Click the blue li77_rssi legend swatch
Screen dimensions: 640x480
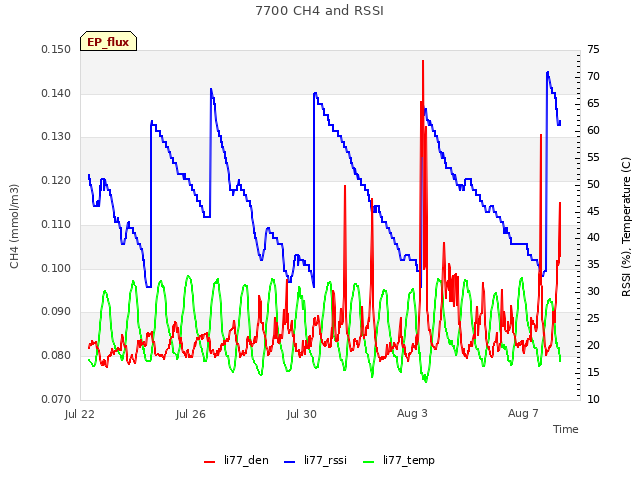[x=289, y=462]
